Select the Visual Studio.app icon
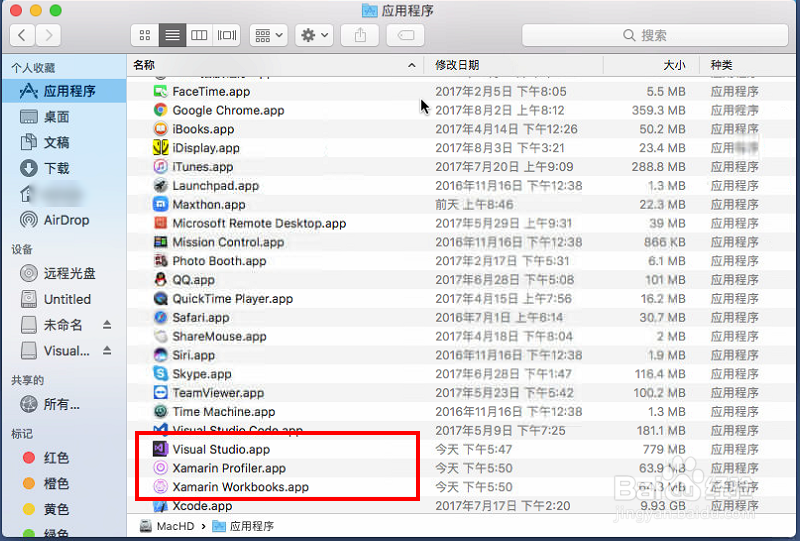Image resolution: width=800 pixels, height=541 pixels. [160, 449]
